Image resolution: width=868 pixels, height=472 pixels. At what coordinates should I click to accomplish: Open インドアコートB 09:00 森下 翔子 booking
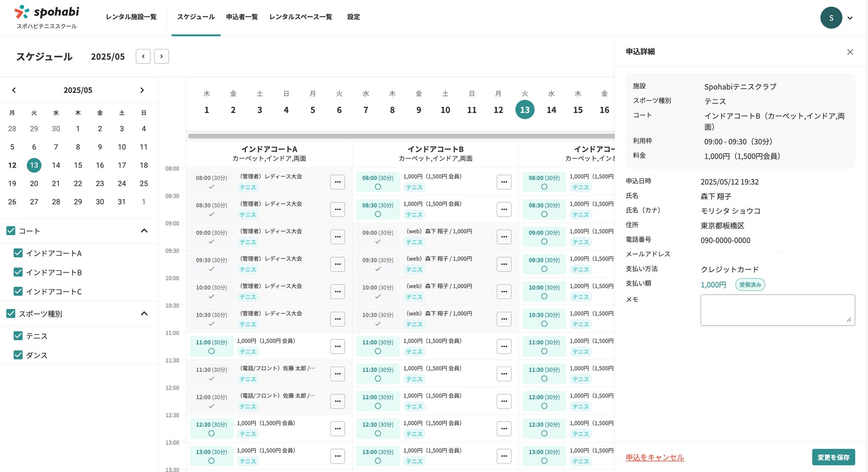[x=439, y=232]
